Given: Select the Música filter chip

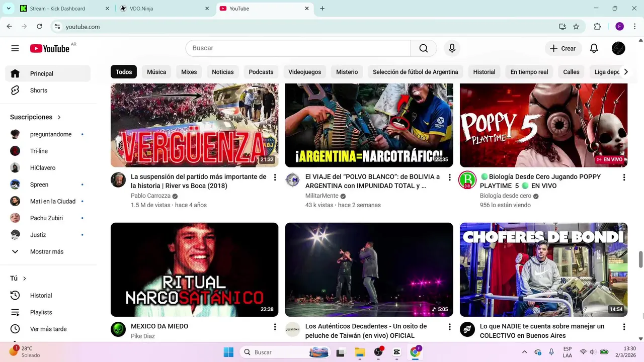Looking at the screenshot, I should (156, 72).
